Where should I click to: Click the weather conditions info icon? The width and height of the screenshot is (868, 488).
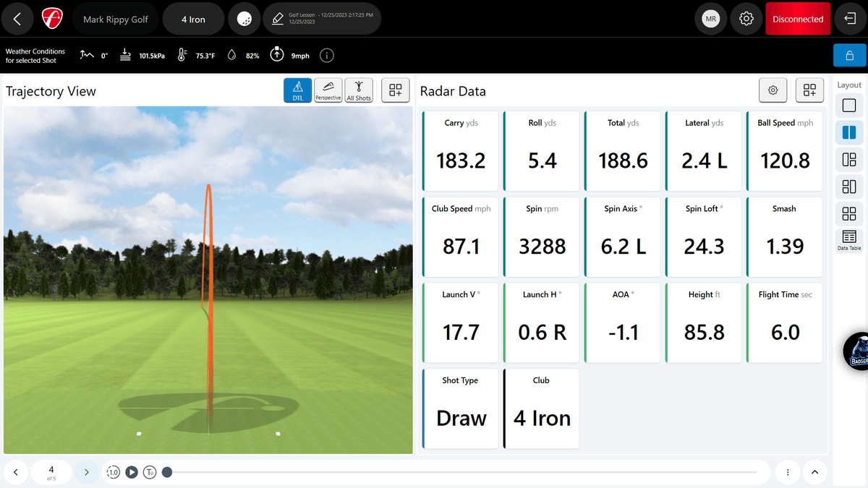[x=327, y=56]
